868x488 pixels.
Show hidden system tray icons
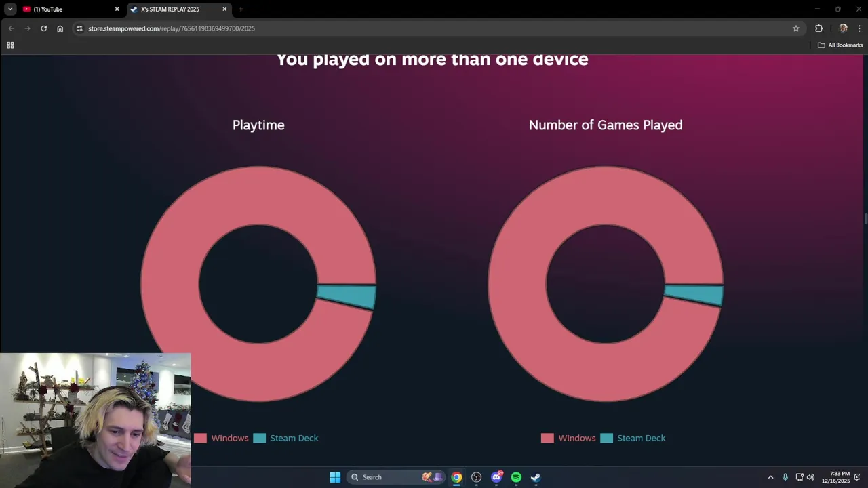pyautogui.click(x=770, y=477)
